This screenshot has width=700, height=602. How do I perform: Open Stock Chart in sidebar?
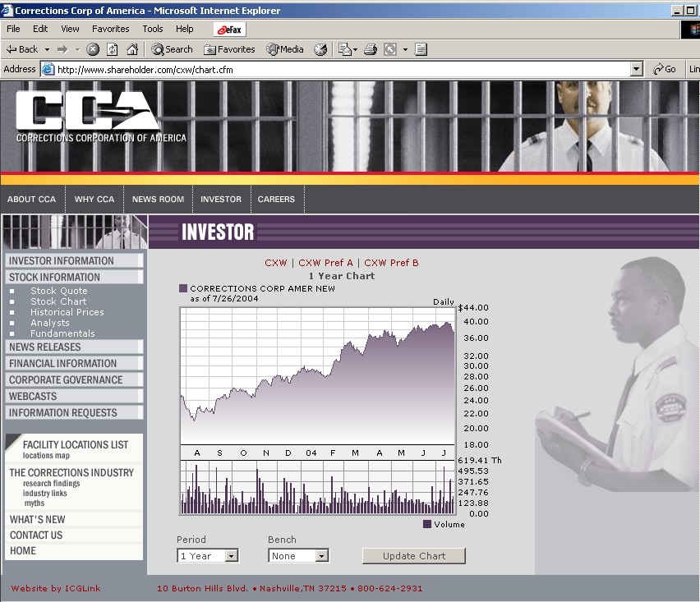(x=58, y=301)
